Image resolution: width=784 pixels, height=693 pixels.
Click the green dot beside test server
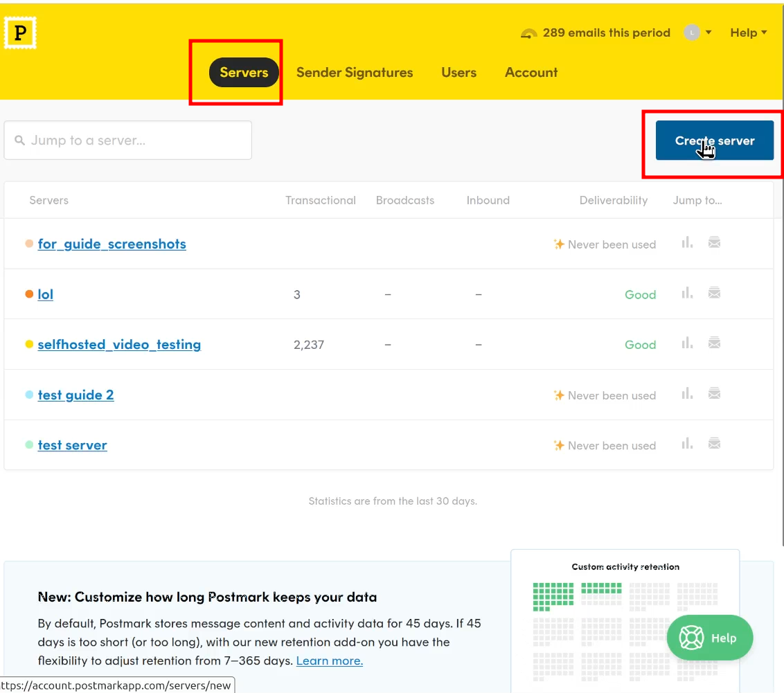coord(29,444)
